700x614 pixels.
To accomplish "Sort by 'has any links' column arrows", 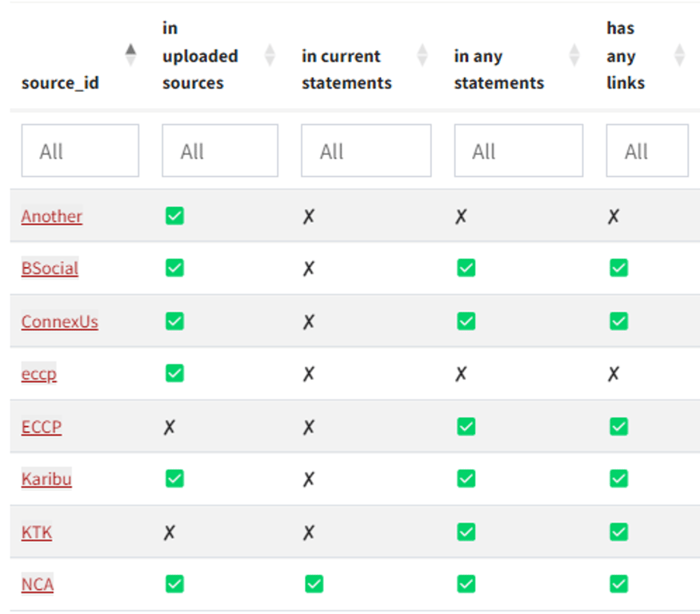I will (679, 55).
